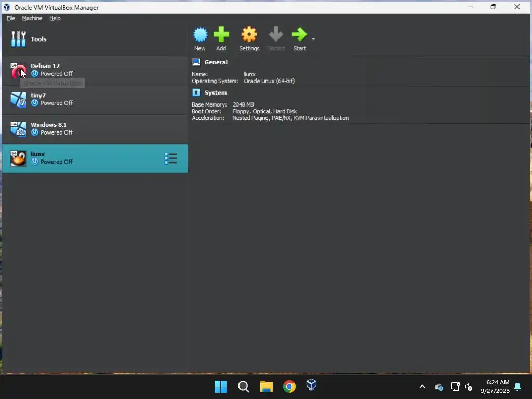Select the Tools entry in the sidebar
The width and height of the screenshot is (532, 399).
(95, 39)
